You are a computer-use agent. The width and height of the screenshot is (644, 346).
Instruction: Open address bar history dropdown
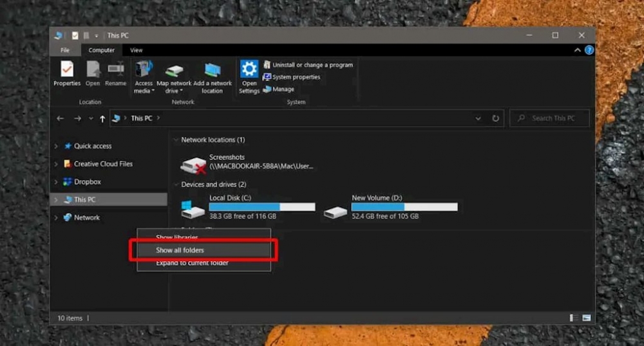click(478, 118)
